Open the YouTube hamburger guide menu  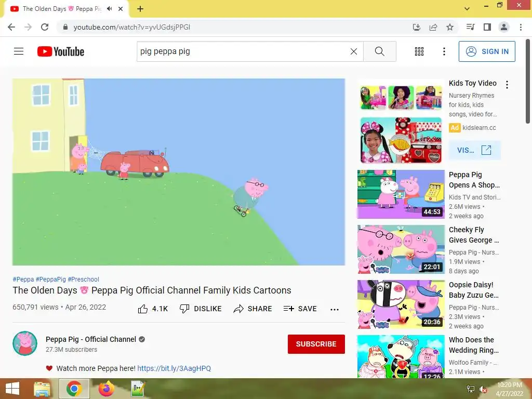click(19, 51)
